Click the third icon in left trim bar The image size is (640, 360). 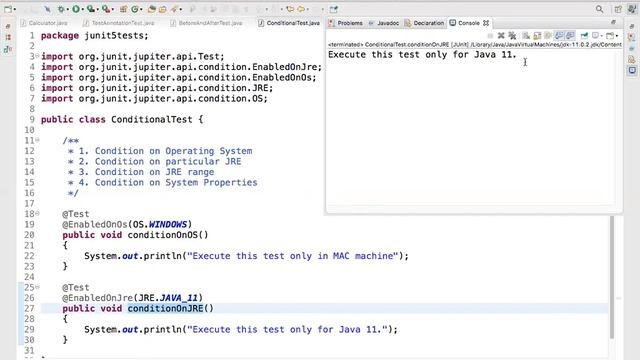(x=8, y=49)
